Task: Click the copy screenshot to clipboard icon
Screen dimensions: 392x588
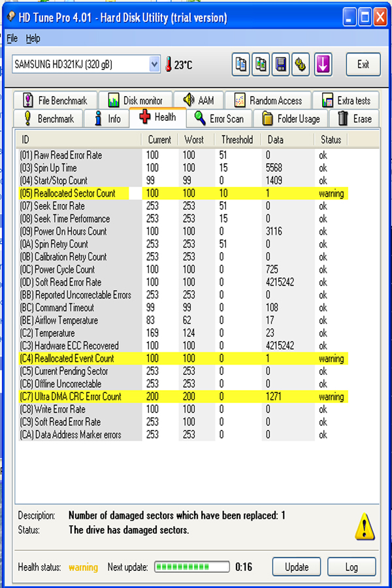Action: click(261, 64)
